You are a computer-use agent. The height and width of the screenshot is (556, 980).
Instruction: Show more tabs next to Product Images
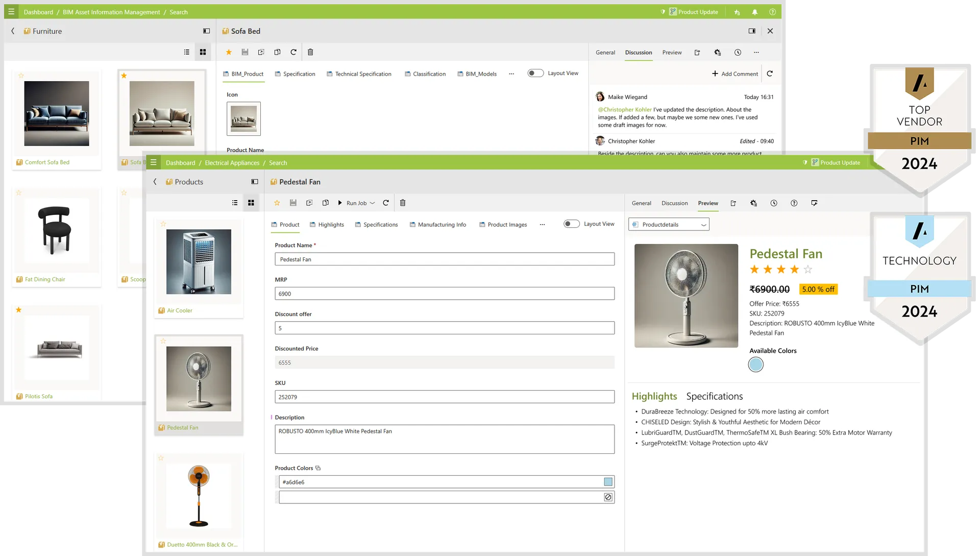(542, 225)
